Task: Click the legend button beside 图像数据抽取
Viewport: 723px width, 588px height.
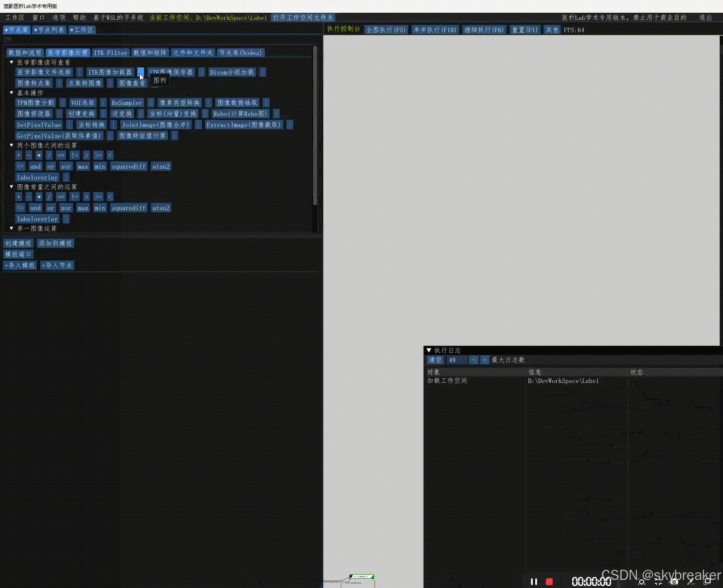Action: click(x=266, y=103)
